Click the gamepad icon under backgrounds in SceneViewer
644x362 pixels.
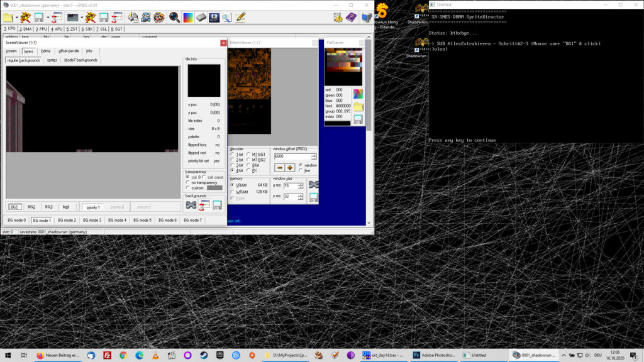191,206
